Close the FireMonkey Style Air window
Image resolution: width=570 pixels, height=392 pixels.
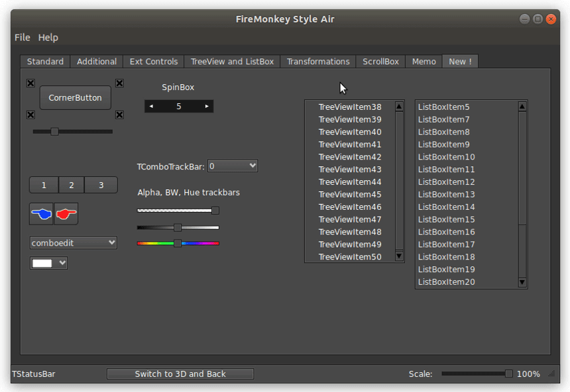coord(551,19)
